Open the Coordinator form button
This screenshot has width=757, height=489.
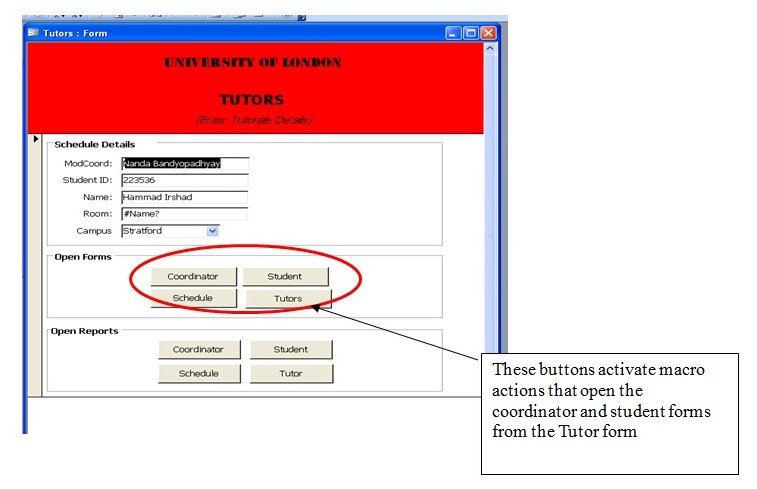coord(195,276)
